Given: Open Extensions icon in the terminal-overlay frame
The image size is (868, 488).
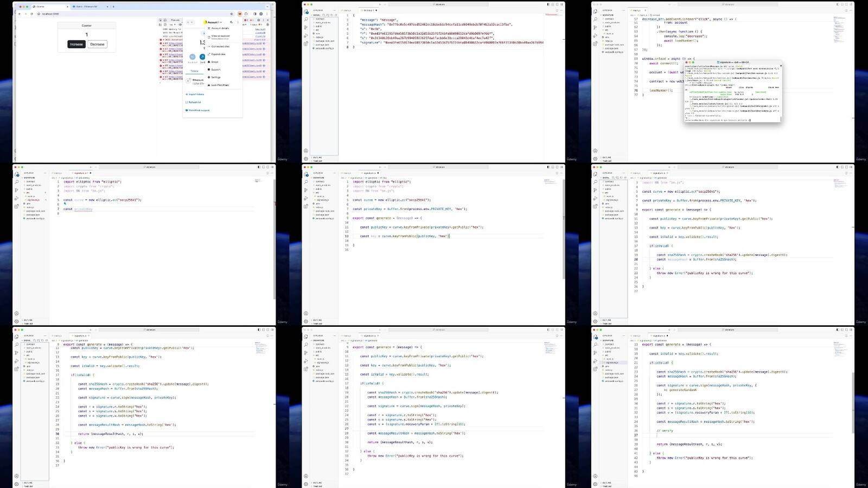Looking at the screenshot, I should pyautogui.click(x=595, y=43).
